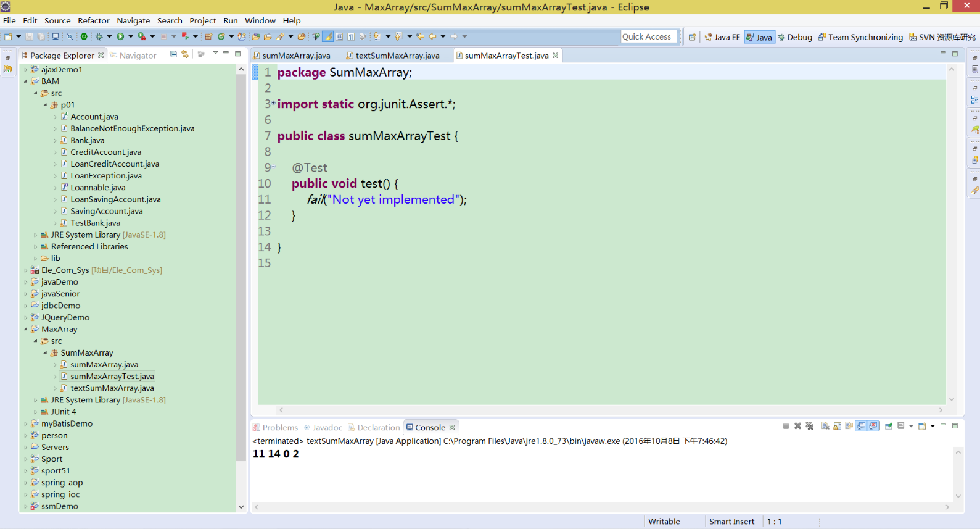Image resolution: width=980 pixels, height=529 pixels.
Task: Open the Refactor menu
Action: pyautogui.click(x=94, y=21)
